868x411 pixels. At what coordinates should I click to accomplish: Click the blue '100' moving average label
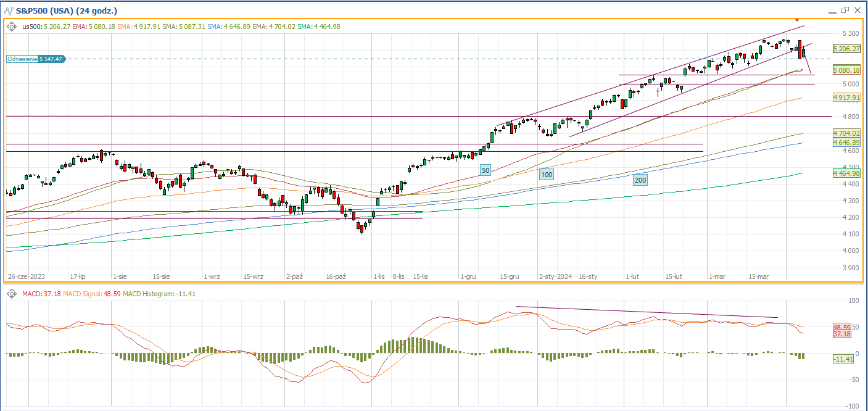[546, 175]
